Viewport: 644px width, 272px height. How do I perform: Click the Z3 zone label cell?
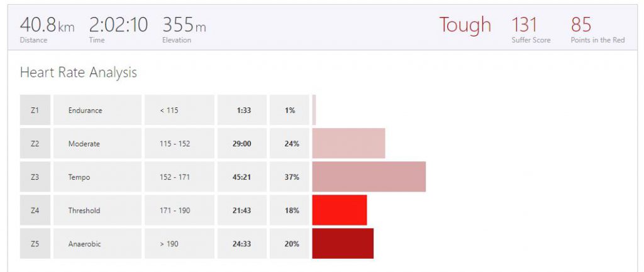(35, 177)
